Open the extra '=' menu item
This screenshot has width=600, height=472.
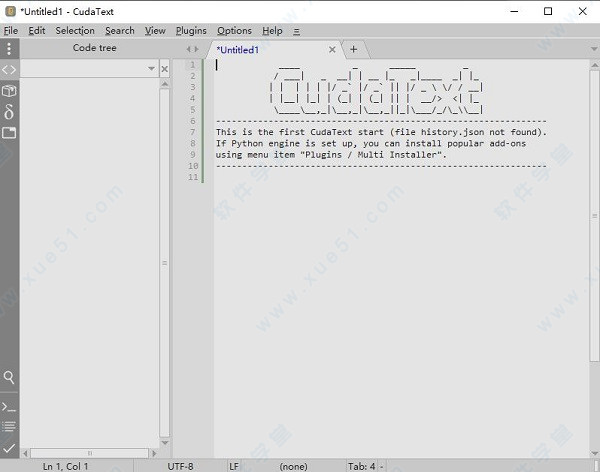click(x=297, y=31)
